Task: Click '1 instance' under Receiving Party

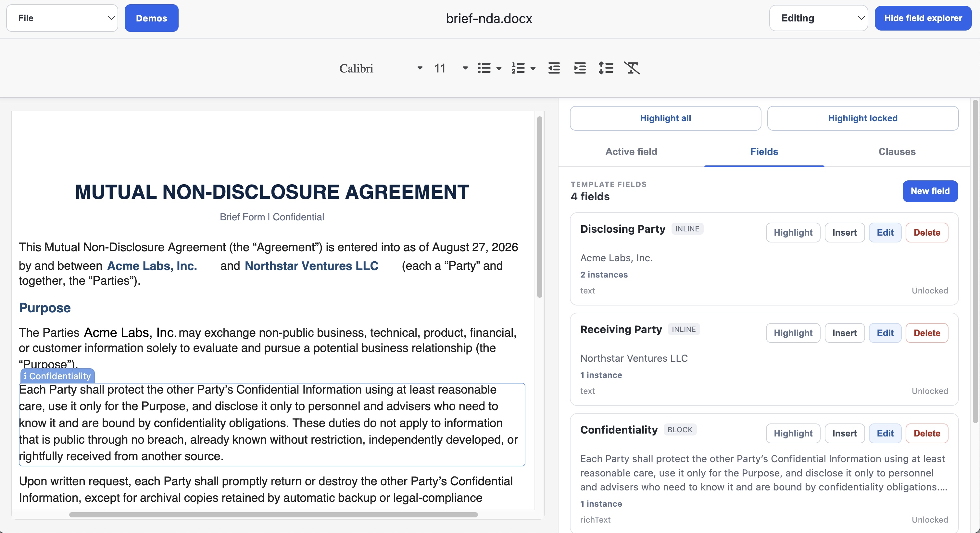Action: tap(601, 375)
